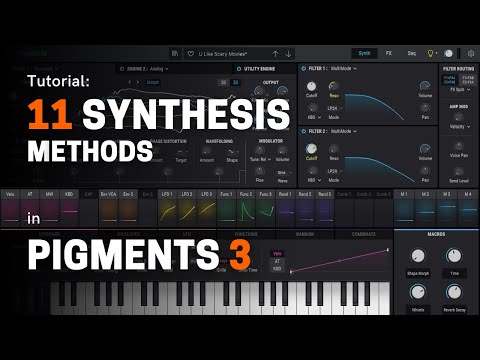Click the Filter 2 Pan knob
Image resolution: width=480 pixels, height=360 pixels.
pyautogui.click(x=425, y=171)
